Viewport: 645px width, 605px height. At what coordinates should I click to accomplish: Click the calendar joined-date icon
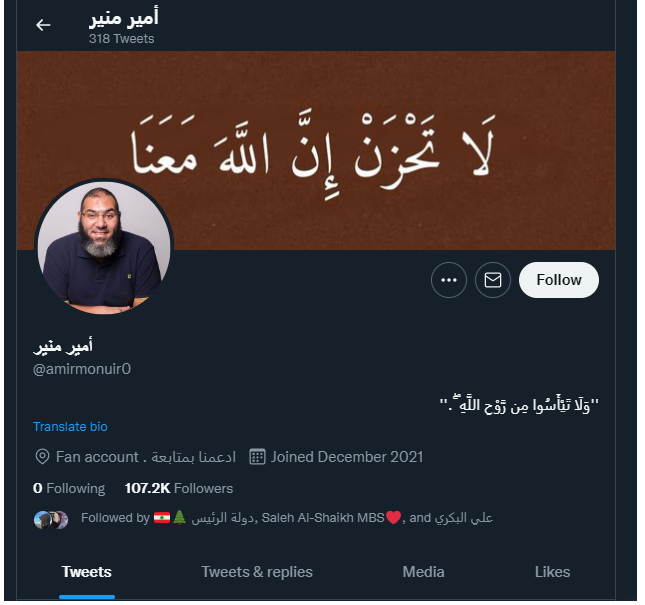[x=258, y=457]
